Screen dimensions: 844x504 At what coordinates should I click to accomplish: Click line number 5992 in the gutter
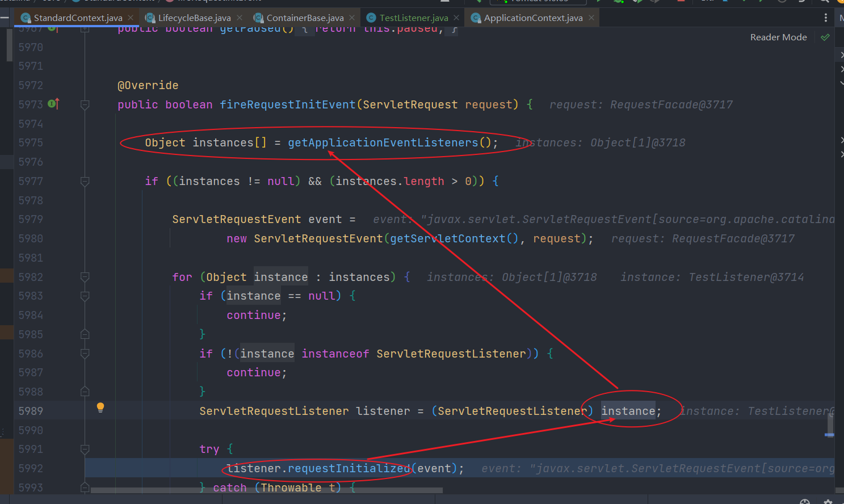tap(31, 468)
